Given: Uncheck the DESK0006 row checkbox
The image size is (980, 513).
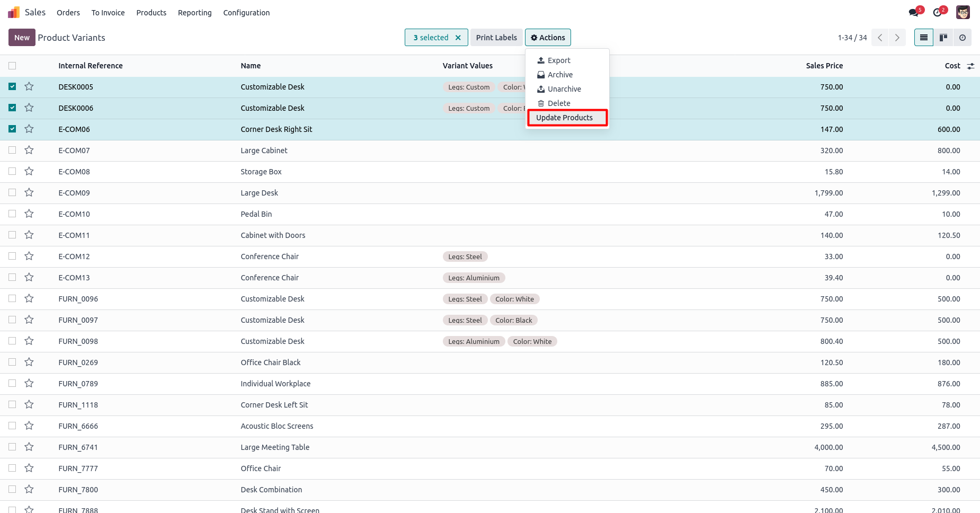Looking at the screenshot, I should (x=12, y=108).
